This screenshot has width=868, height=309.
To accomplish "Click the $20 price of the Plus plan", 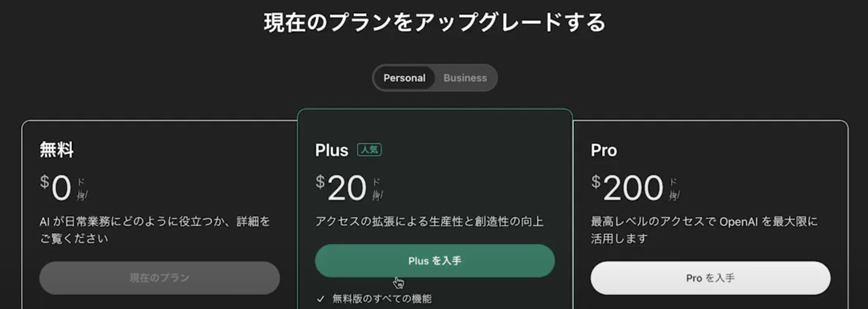I will (341, 187).
